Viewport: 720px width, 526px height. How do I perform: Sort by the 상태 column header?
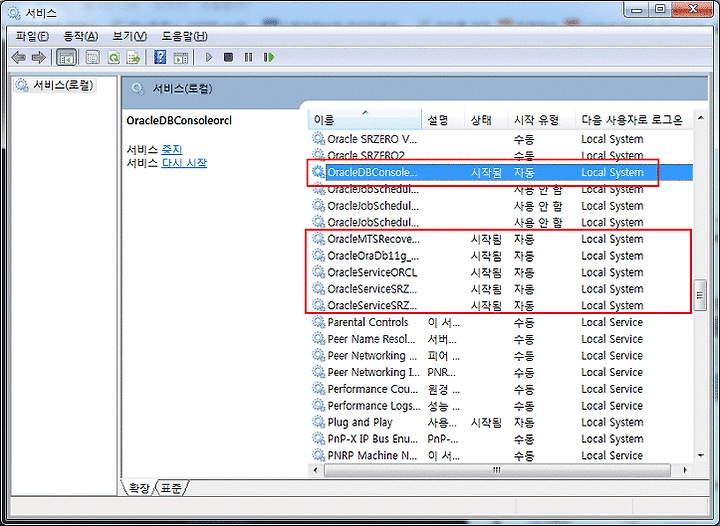coord(486,120)
